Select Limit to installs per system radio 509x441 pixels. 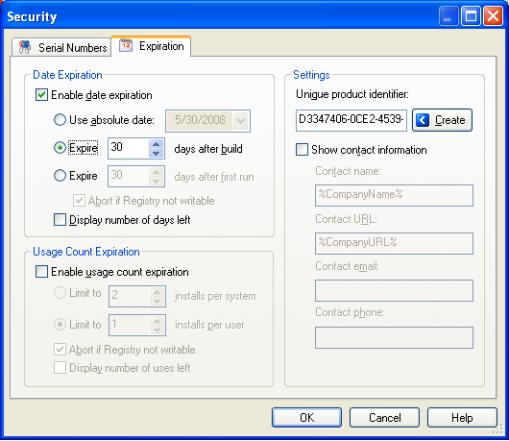coord(60,293)
